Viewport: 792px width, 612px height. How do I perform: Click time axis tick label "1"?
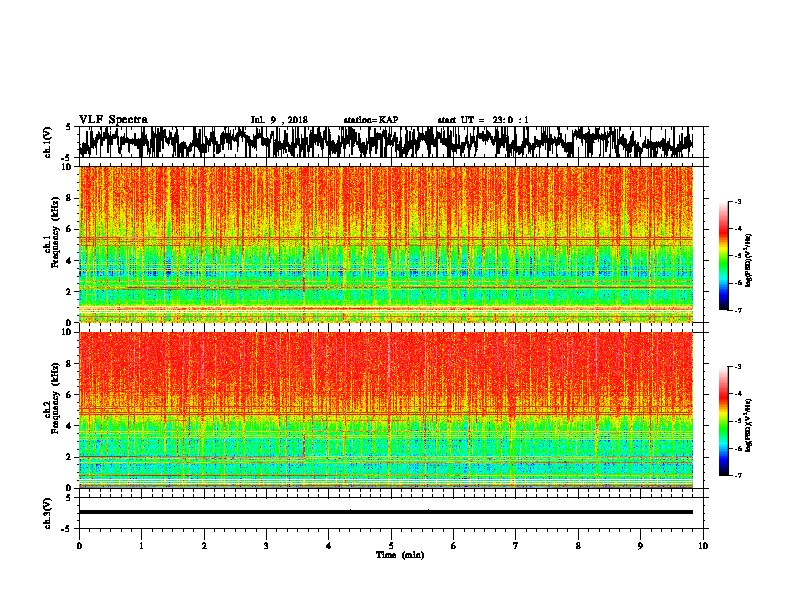coord(141,546)
